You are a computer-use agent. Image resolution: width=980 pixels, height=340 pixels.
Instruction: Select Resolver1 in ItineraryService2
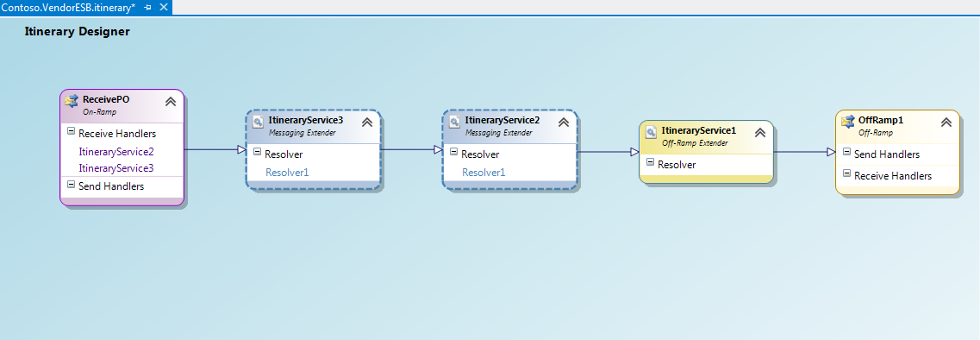pos(484,173)
